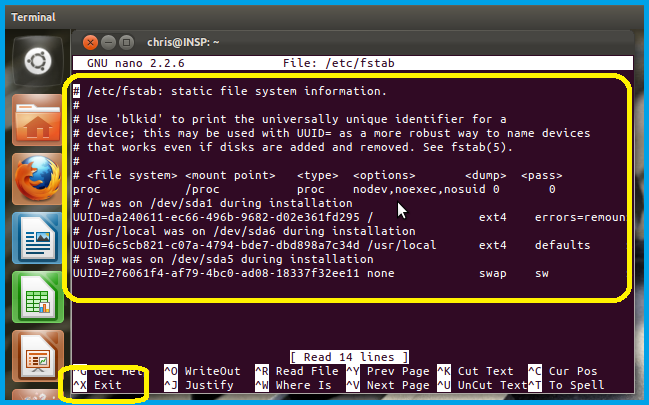Image resolution: width=649 pixels, height=405 pixels.
Task: Click 'File: /etc/fstab' in nano title bar
Action: click(339, 63)
